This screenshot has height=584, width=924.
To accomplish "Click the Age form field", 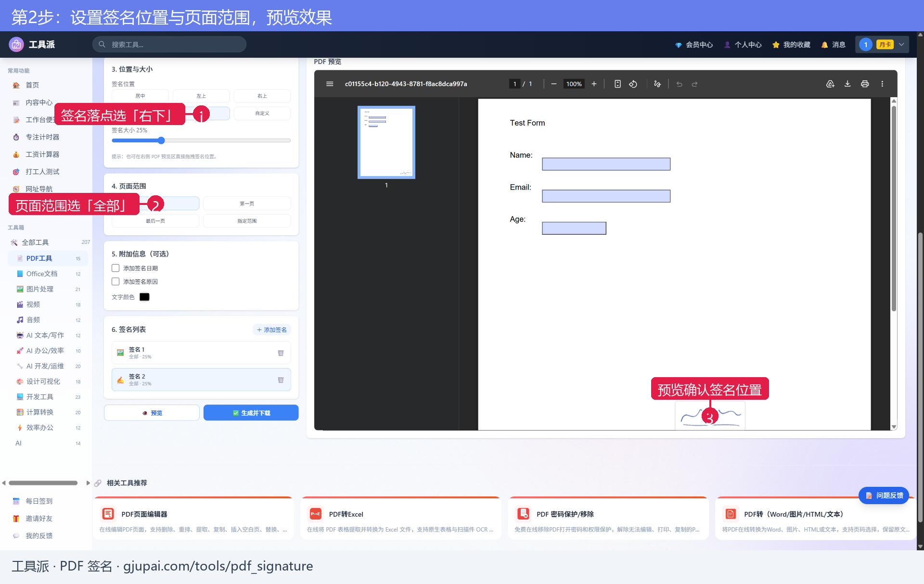I will (x=574, y=228).
